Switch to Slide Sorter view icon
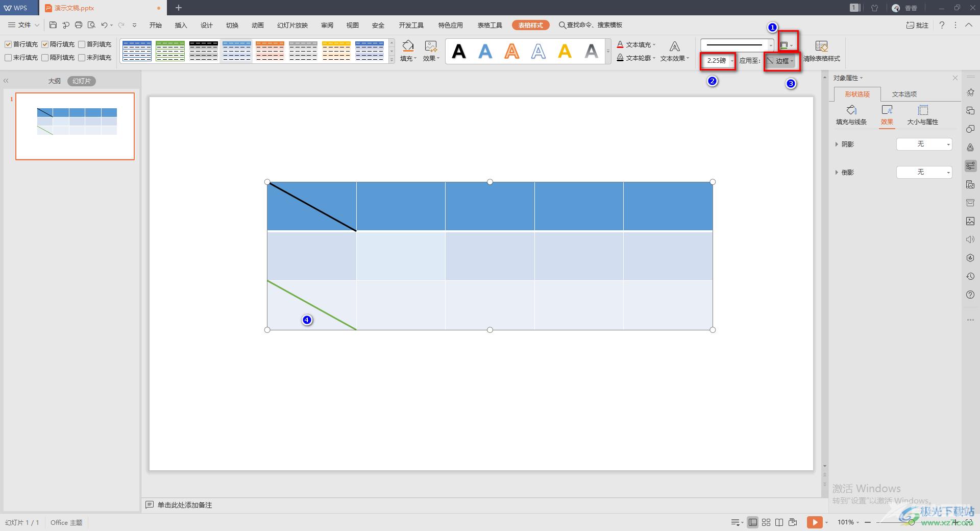 [766, 522]
